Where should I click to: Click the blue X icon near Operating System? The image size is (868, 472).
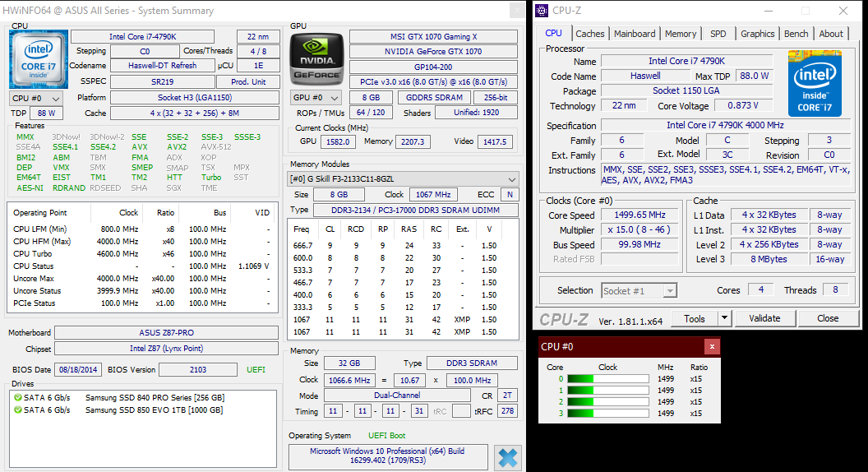pyautogui.click(x=508, y=457)
